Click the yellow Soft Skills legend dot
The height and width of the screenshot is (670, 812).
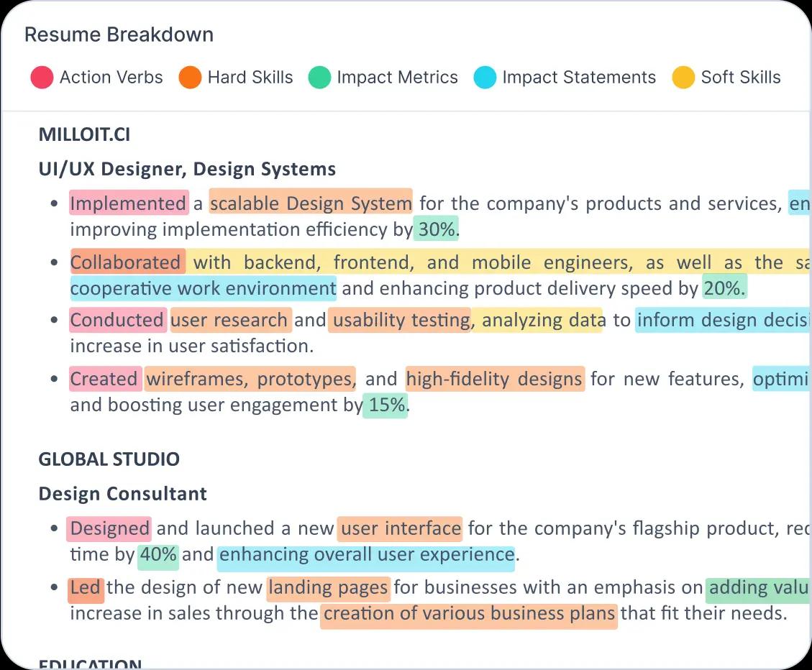pos(683,78)
